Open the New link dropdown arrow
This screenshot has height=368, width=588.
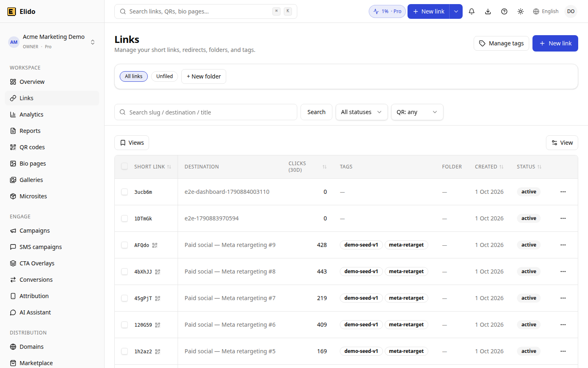[x=456, y=11]
